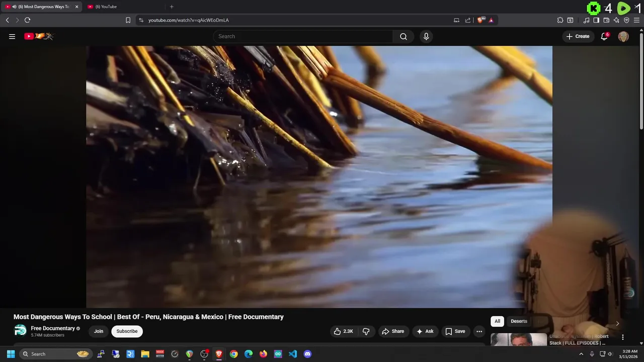This screenshot has width=644, height=362.
Task: Open the taskbar volume control
Action: (x=610, y=354)
